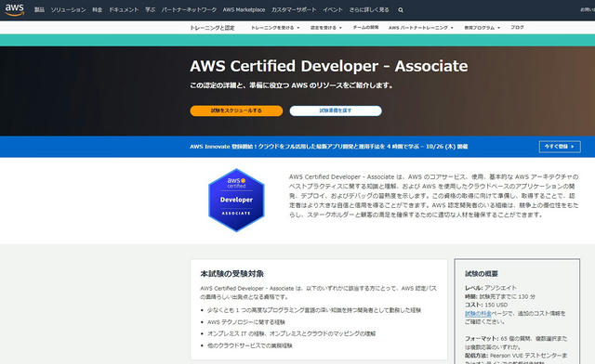Open the チームの開発 menu item
This screenshot has height=364, width=595.
[365, 27]
